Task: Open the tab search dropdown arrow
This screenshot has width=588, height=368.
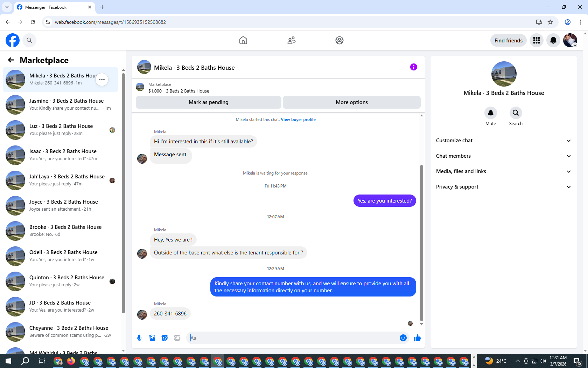Action: click(7, 7)
